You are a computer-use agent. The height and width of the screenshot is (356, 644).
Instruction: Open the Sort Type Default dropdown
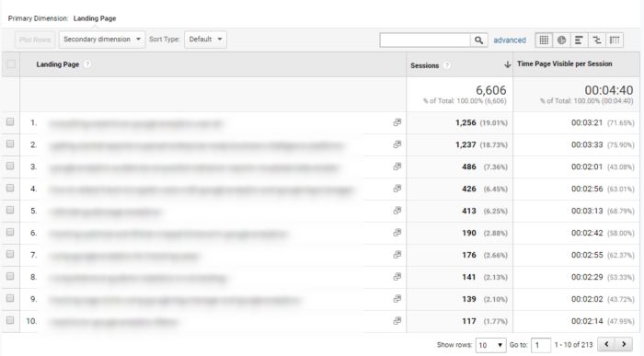coord(205,40)
